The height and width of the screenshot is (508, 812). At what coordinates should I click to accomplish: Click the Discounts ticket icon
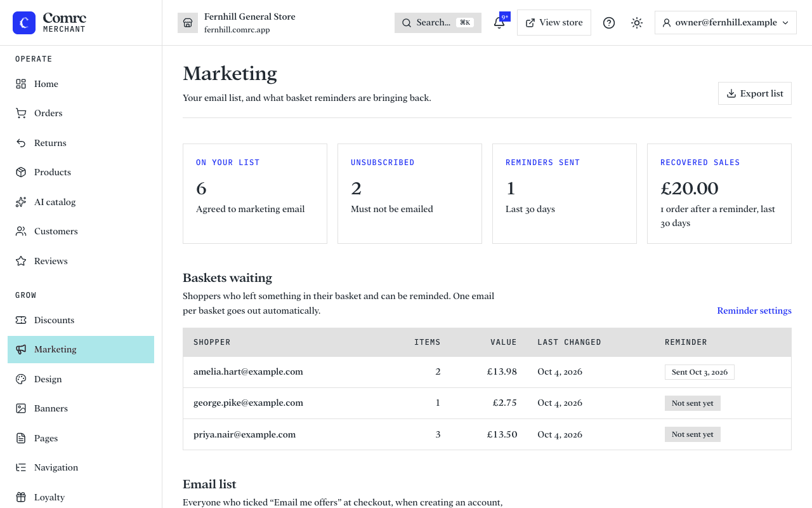[21, 320]
